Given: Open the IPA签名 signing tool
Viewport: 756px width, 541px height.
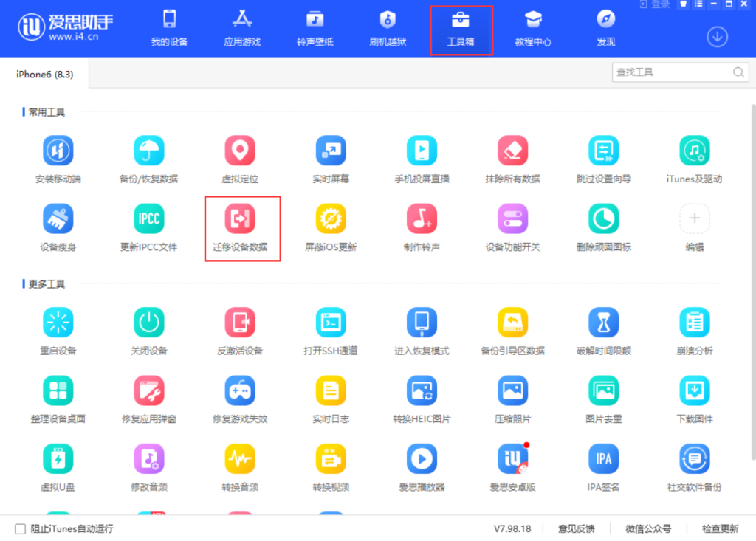Looking at the screenshot, I should pos(603,465).
